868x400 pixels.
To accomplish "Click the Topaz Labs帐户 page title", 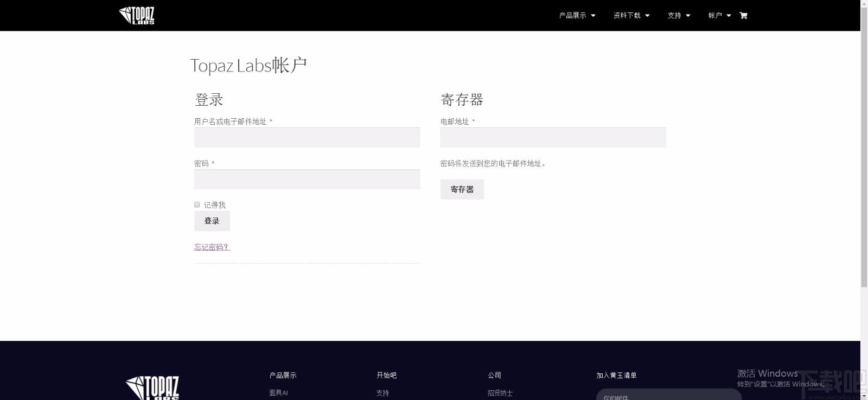I will point(248,65).
